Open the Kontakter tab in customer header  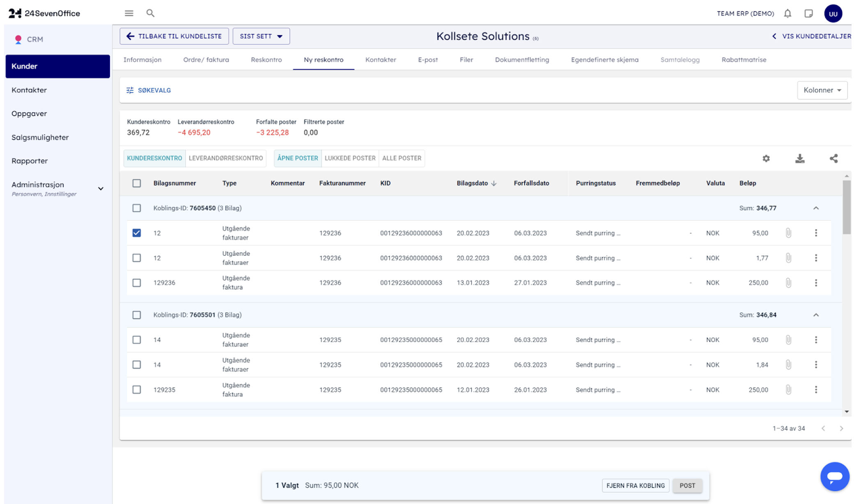381,60
